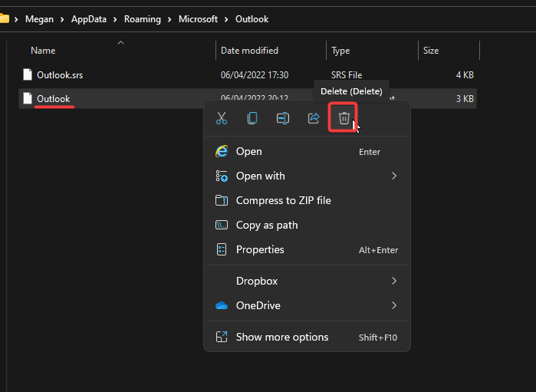
Task: Open Properties from context menu
Action: pyautogui.click(x=307, y=250)
